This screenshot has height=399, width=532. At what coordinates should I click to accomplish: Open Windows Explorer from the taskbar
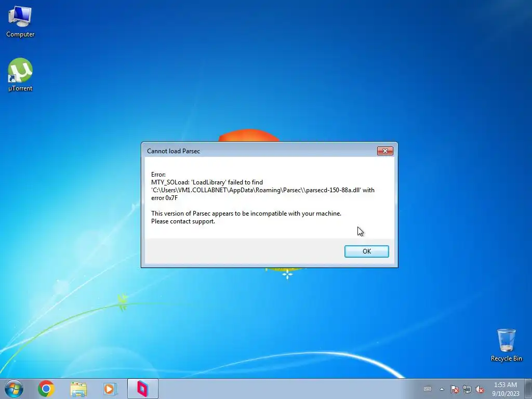click(78, 389)
